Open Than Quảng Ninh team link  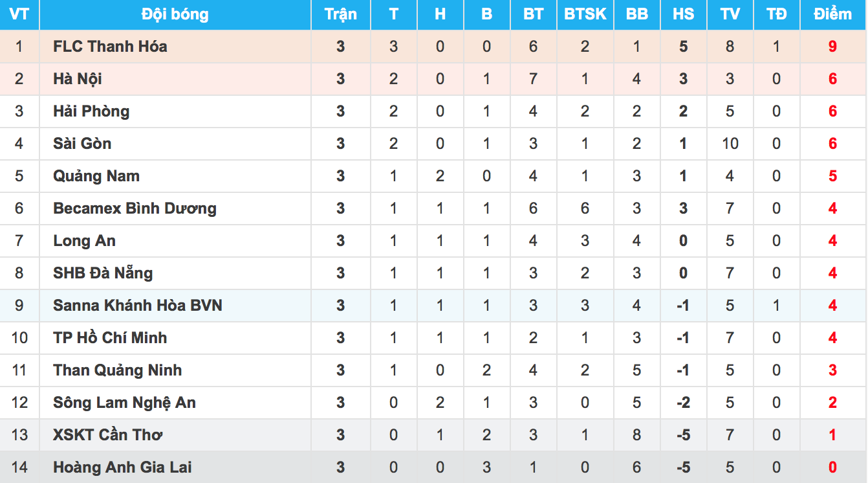point(118,370)
